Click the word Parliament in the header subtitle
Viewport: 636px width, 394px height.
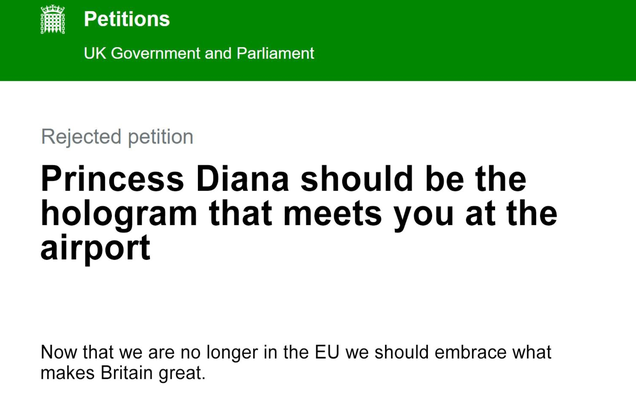pyautogui.click(x=275, y=53)
